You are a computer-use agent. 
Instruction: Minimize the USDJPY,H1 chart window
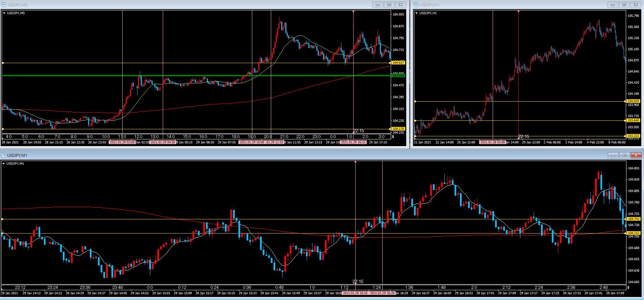pyautogui.click(x=613, y=5)
